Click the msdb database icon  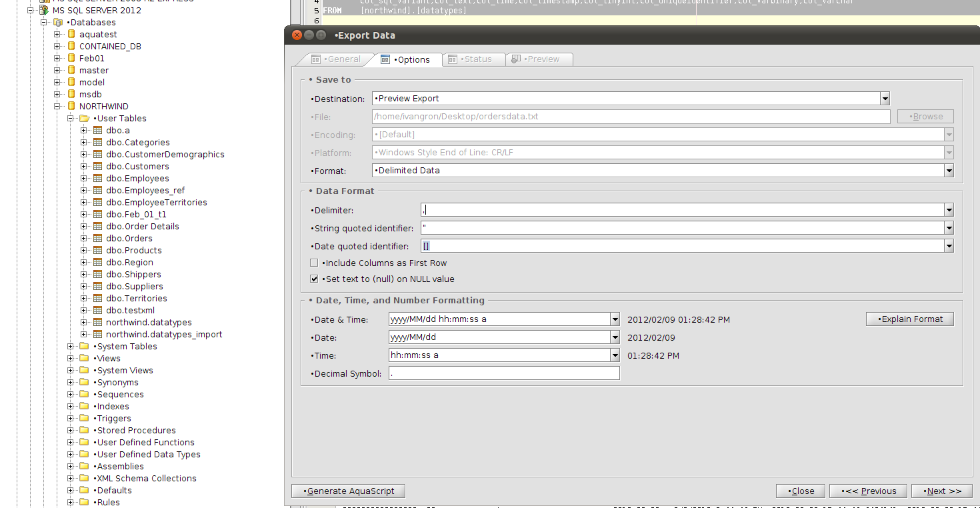point(71,94)
